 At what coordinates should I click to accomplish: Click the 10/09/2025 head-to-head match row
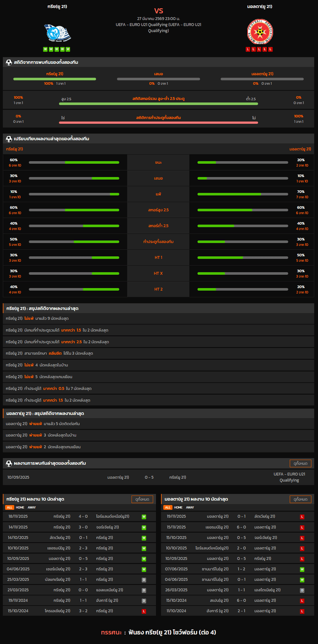158,477
